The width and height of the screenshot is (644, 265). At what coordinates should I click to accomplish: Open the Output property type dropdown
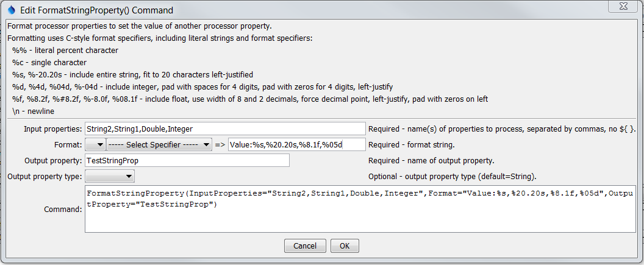[x=110, y=177]
